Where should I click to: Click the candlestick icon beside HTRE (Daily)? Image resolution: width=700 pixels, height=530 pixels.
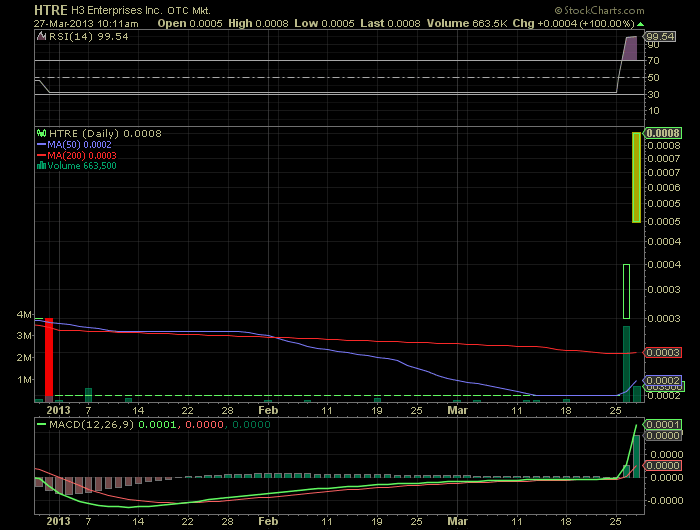[x=42, y=133]
